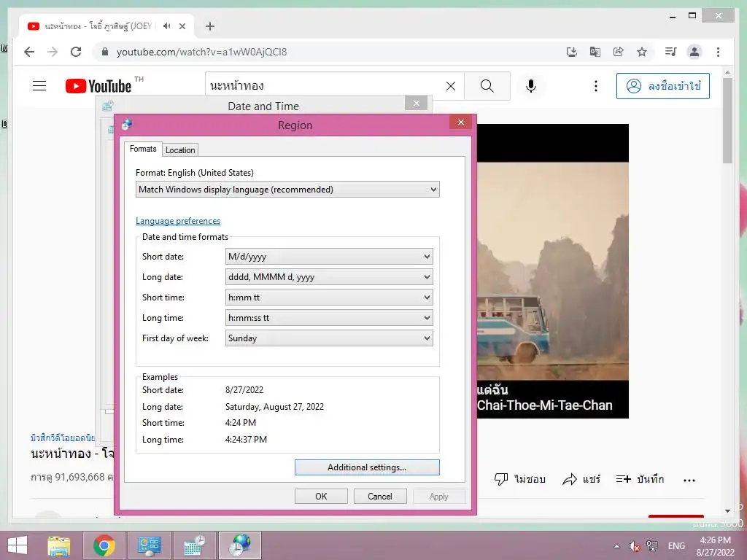Open First day of week dropdown
The width and height of the screenshot is (747, 560).
point(329,338)
